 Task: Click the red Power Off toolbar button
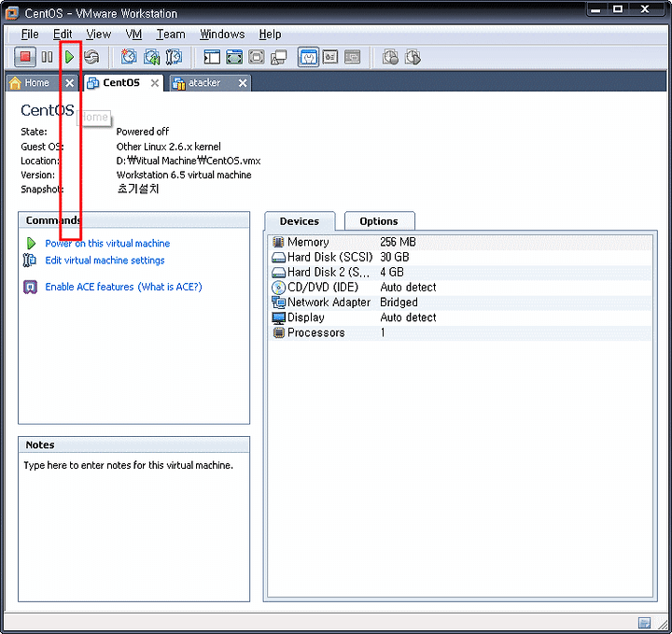click(25, 57)
